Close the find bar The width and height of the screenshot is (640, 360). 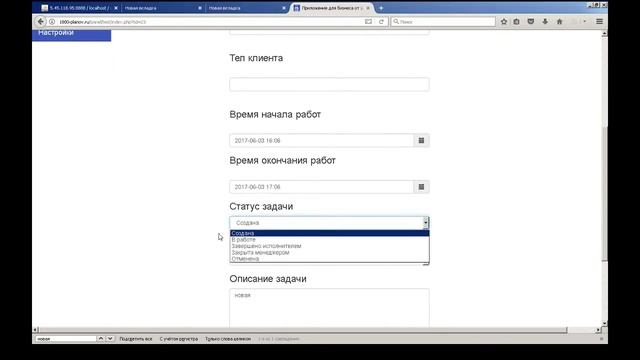click(x=601, y=339)
